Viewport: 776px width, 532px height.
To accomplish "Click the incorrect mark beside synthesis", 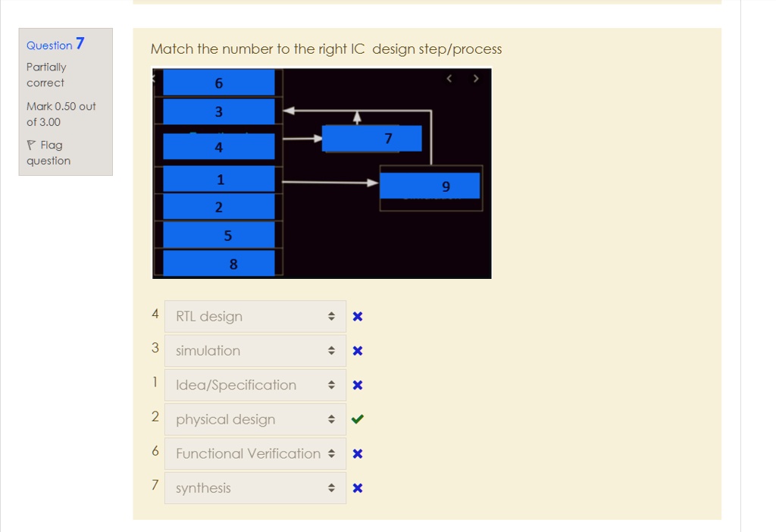I will pyautogui.click(x=357, y=488).
